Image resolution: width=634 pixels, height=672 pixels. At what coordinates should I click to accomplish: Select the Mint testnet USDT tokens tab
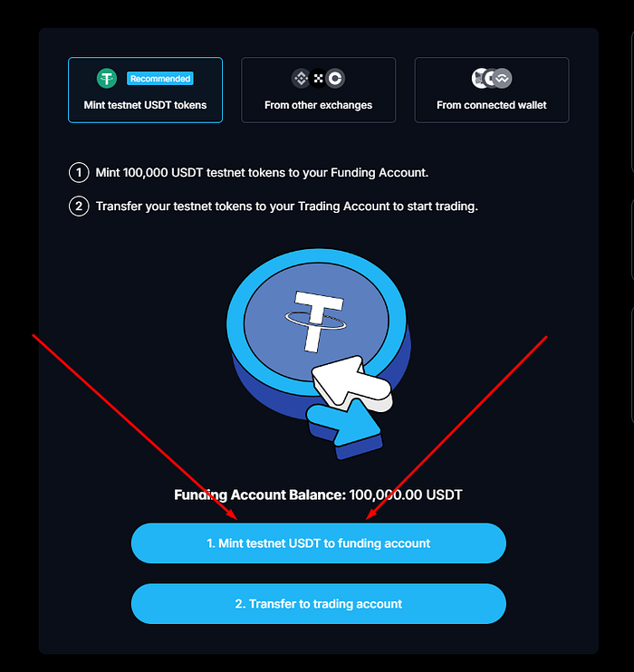pyautogui.click(x=145, y=90)
